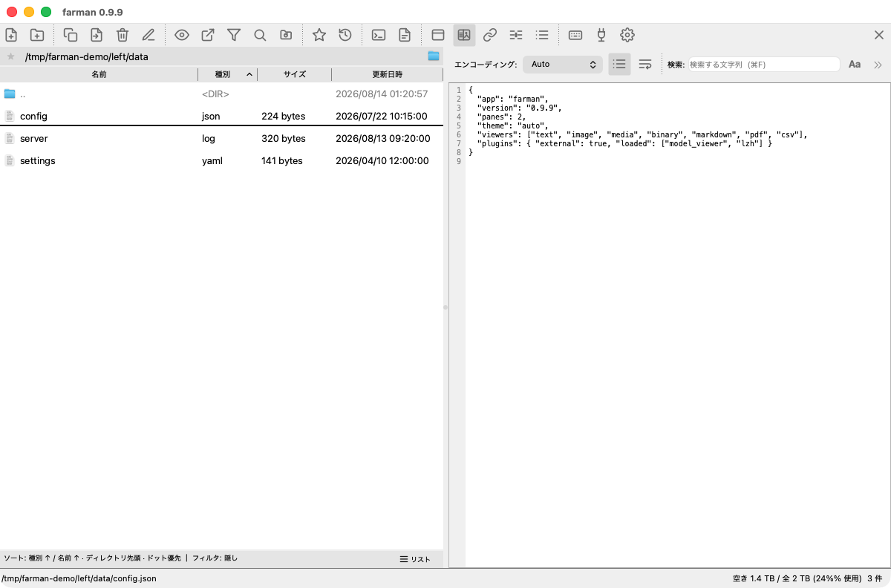Screen dimensions: 891x588
Task: Open the terminal icon
Action: tap(379, 35)
